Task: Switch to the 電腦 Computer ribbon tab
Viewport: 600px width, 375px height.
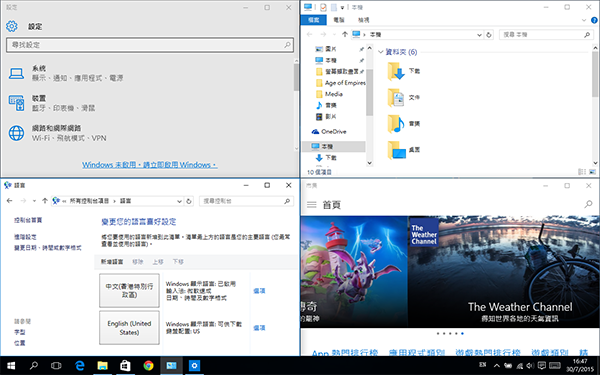Action: pyautogui.click(x=339, y=20)
